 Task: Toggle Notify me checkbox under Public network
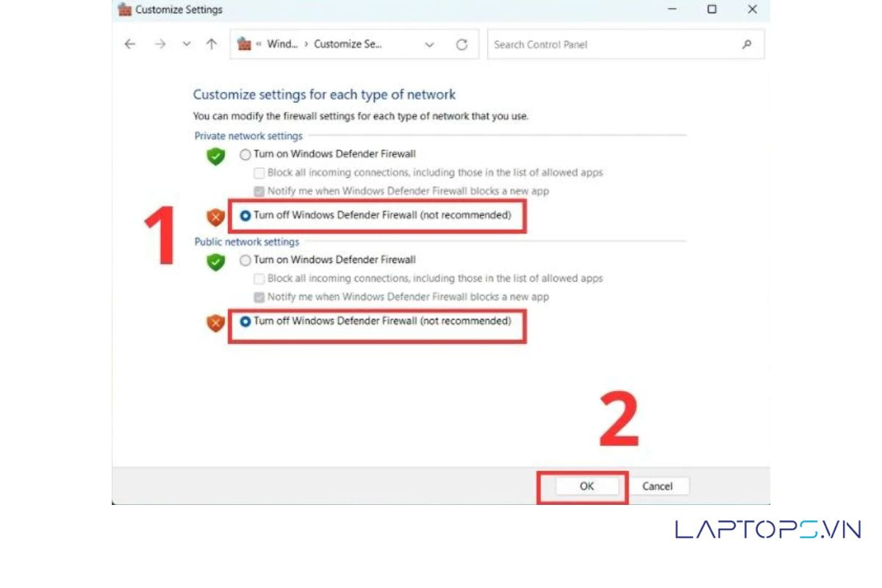click(259, 297)
